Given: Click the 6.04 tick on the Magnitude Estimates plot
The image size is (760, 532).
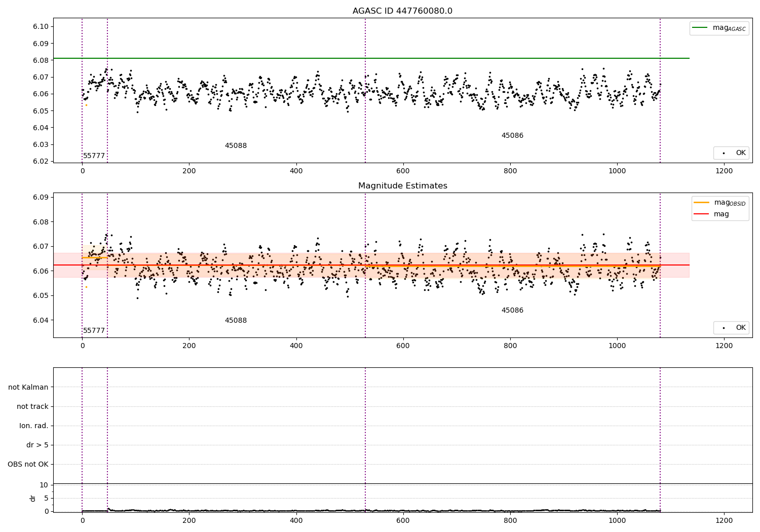Looking at the screenshot, I should [40, 320].
